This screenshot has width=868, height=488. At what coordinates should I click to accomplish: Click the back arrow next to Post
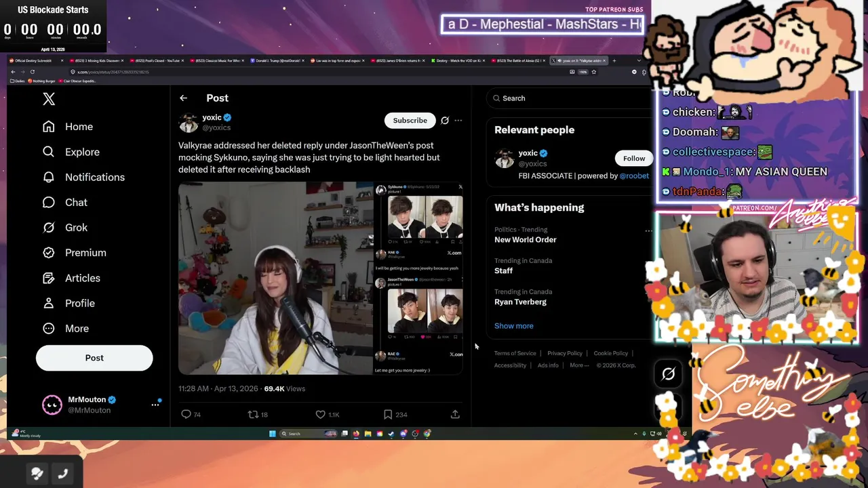tap(183, 98)
